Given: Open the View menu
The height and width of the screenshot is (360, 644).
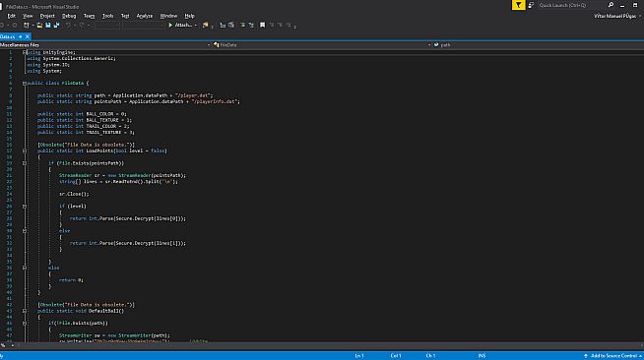Looking at the screenshot, I should point(28,16).
